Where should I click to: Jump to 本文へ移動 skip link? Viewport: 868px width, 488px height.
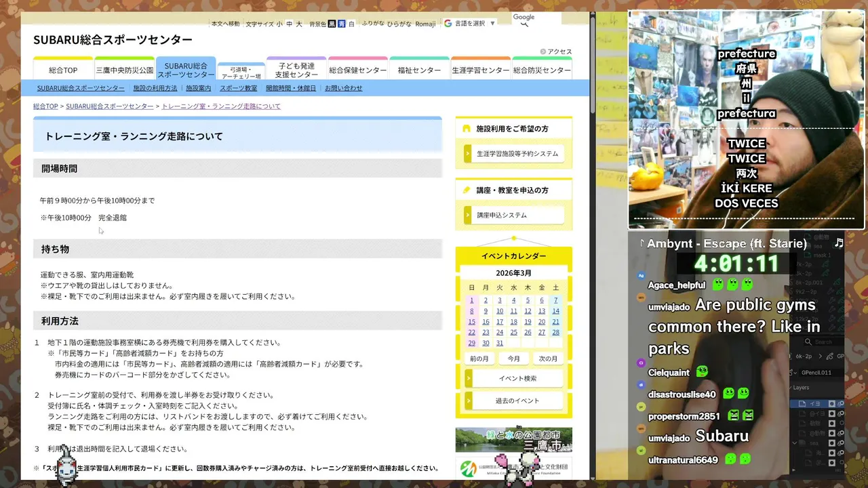point(226,24)
